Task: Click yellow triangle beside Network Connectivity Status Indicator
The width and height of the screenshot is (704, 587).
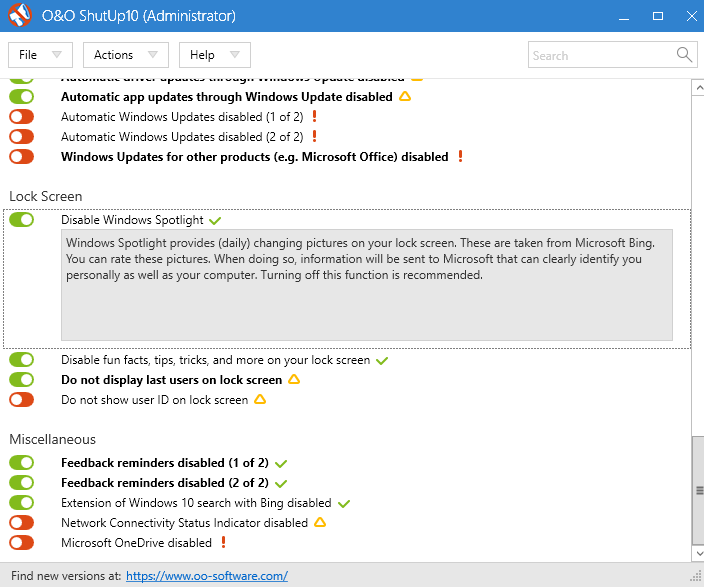Action: (320, 522)
